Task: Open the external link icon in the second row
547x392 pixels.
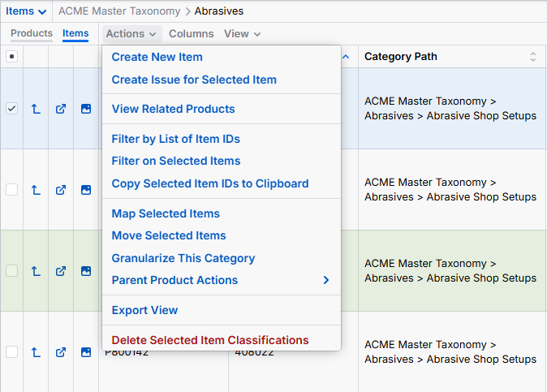Action: tap(61, 190)
